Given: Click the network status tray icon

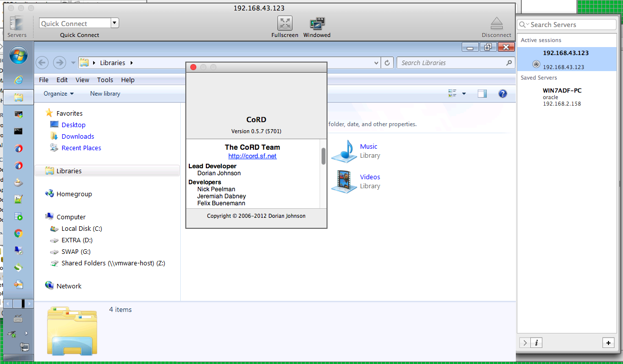Looking at the screenshot, I should coord(24,346).
